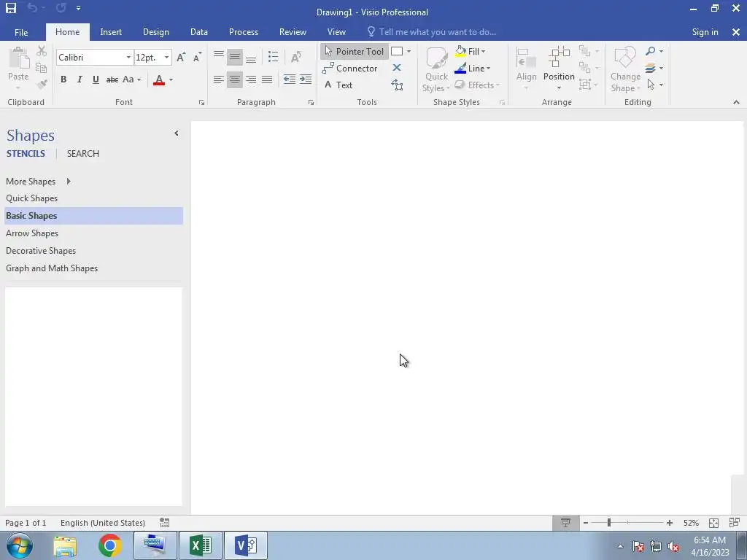Click the Redo icon in quick access
747x560 pixels.
pyautogui.click(x=61, y=7)
